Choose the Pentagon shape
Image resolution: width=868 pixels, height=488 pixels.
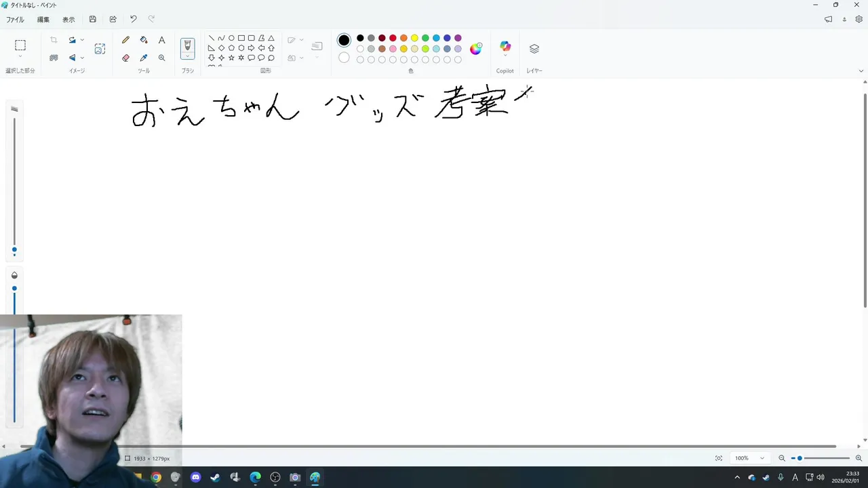tap(231, 48)
